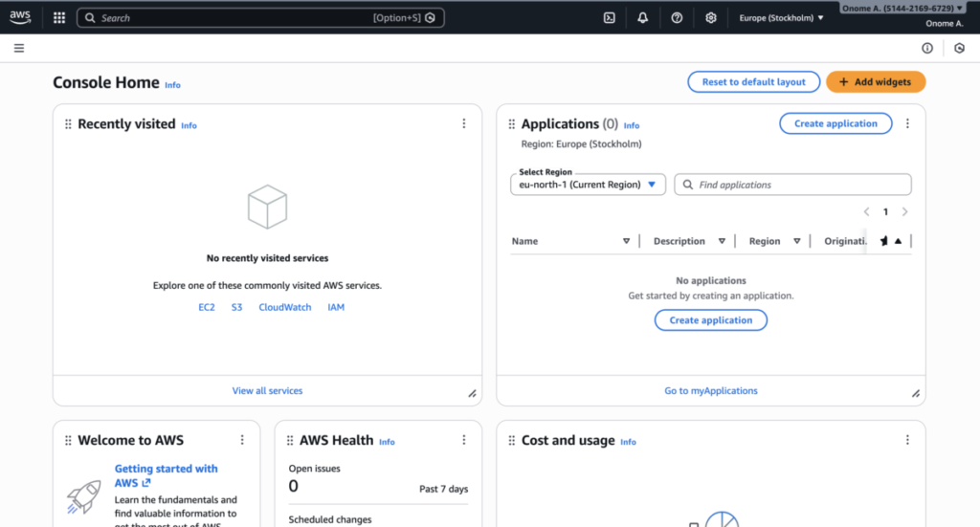Focus the Find applications field
Viewport: 980px width, 527px height.
pyautogui.click(x=792, y=185)
